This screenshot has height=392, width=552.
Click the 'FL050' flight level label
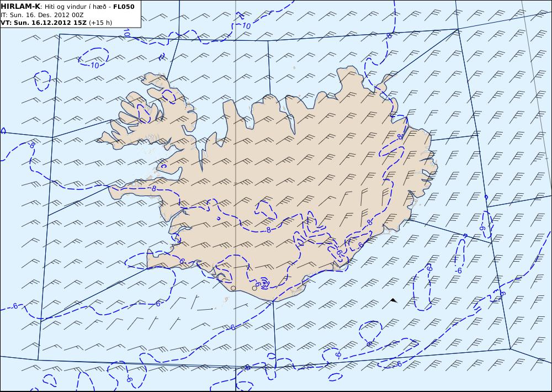[124, 6]
